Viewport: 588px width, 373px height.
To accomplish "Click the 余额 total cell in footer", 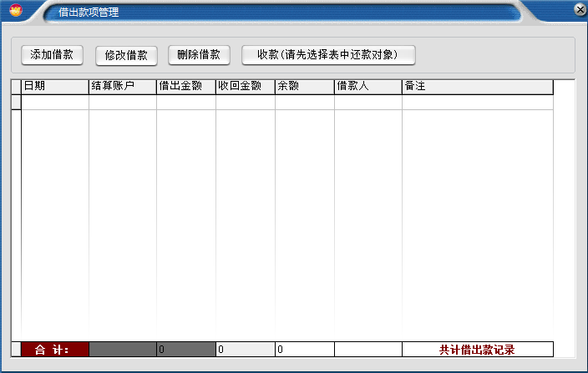I will (304, 350).
